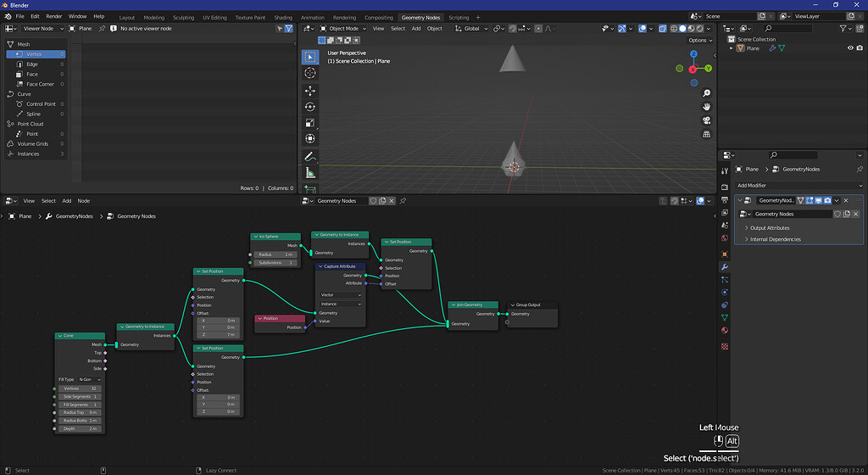This screenshot has width=868, height=475.
Task: Click the viewport pan hand icon
Action: tap(706, 107)
